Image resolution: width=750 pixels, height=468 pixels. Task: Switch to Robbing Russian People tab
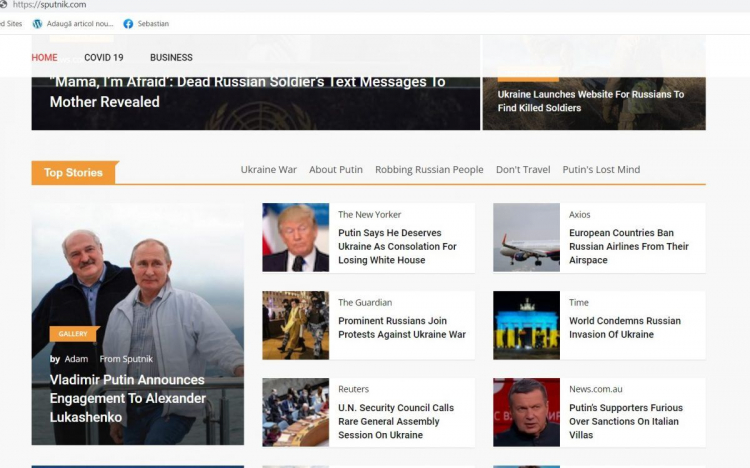[x=429, y=169]
